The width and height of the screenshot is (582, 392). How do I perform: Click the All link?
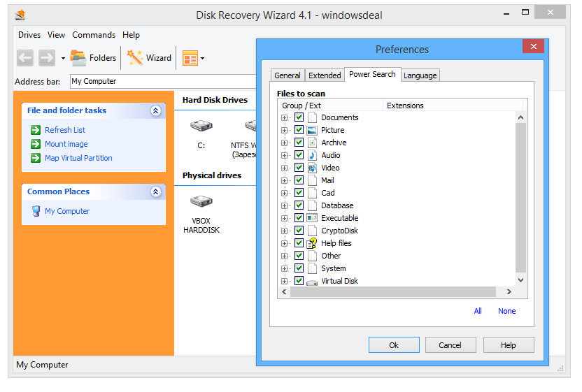[478, 311]
